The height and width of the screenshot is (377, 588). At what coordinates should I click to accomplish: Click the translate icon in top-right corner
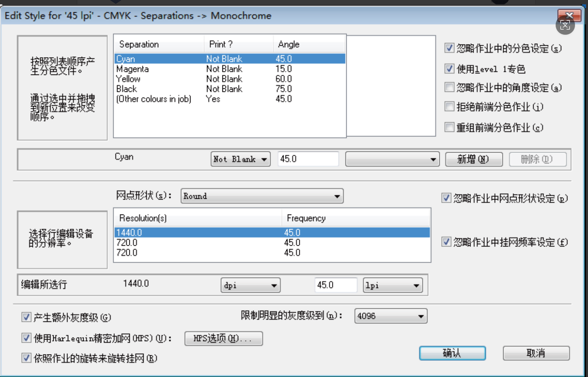tap(565, 26)
